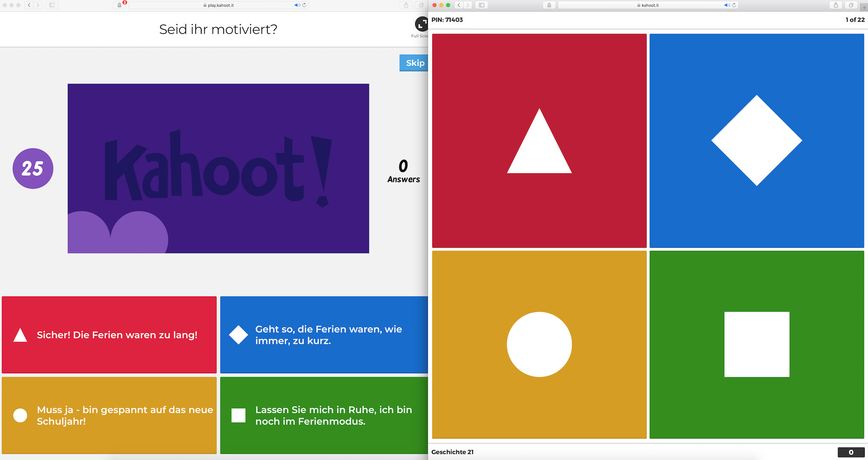Image resolution: width=868 pixels, height=460 pixels.
Task: Click yellow minimize dot on kahoot.it player window
Action: (441, 5)
